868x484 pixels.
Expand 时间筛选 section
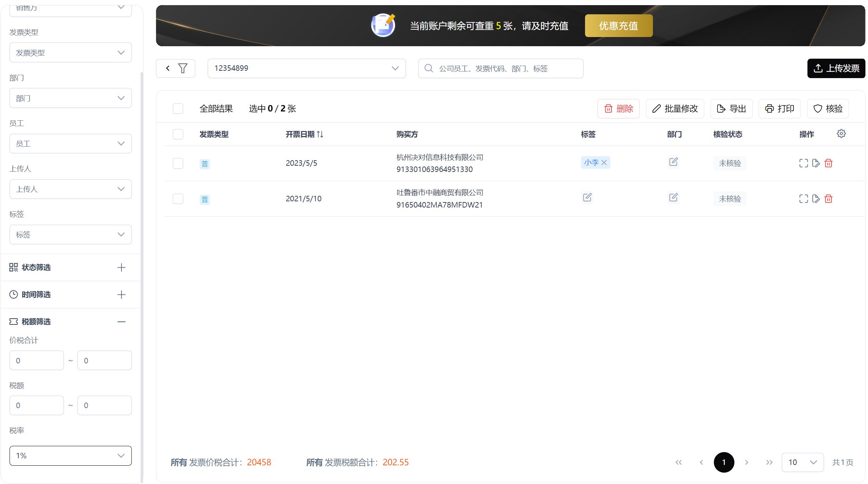pyautogui.click(x=121, y=294)
